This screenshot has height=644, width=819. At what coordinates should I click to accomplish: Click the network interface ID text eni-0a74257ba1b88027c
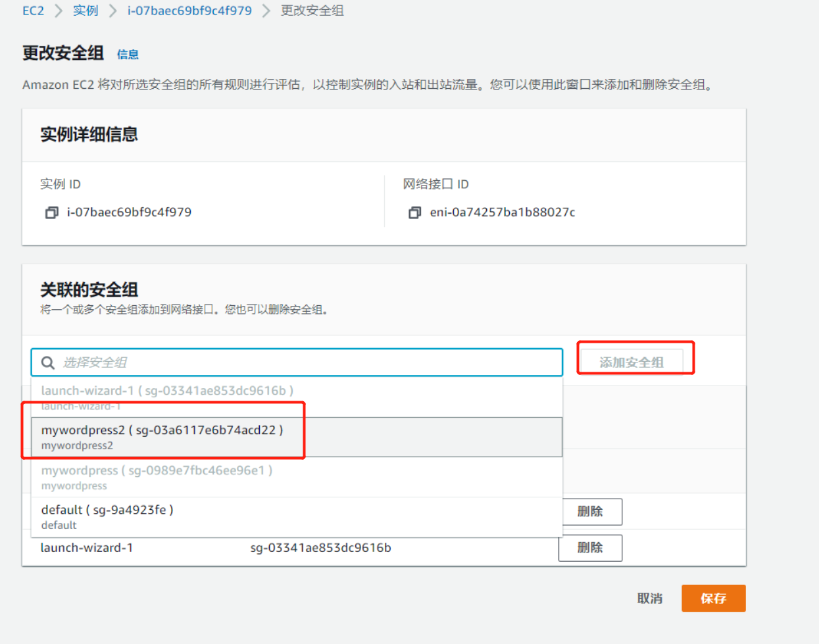point(504,212)
